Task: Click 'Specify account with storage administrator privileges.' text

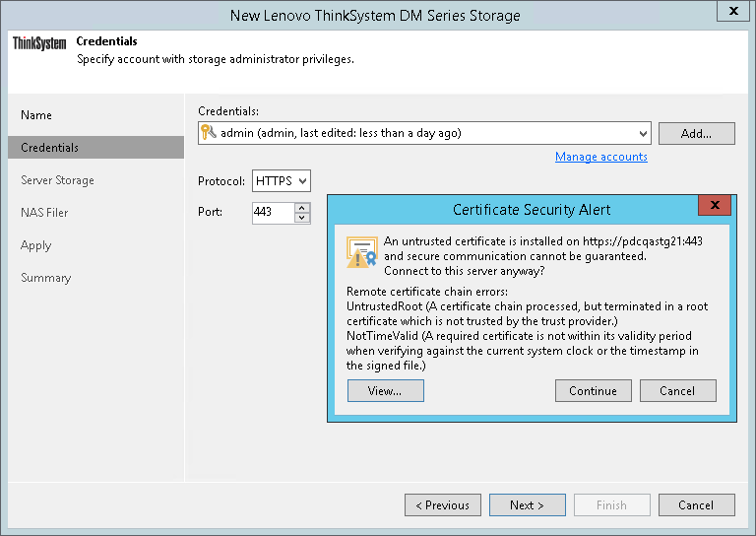Action: pyautogui.click(x=216, y=59)
